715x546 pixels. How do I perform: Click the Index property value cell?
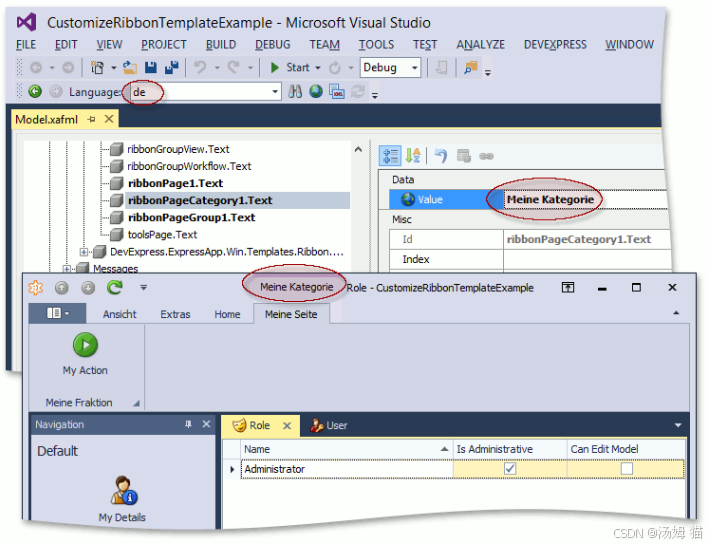coord(587,259)
